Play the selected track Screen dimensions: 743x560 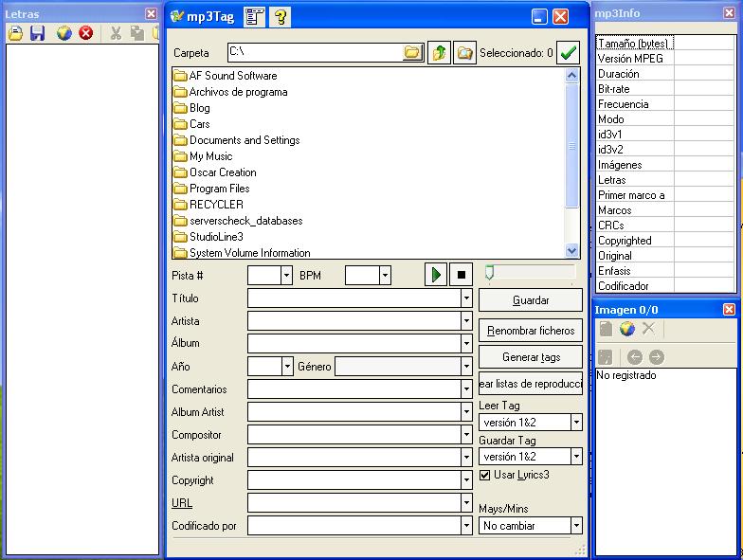pos(436,275)
